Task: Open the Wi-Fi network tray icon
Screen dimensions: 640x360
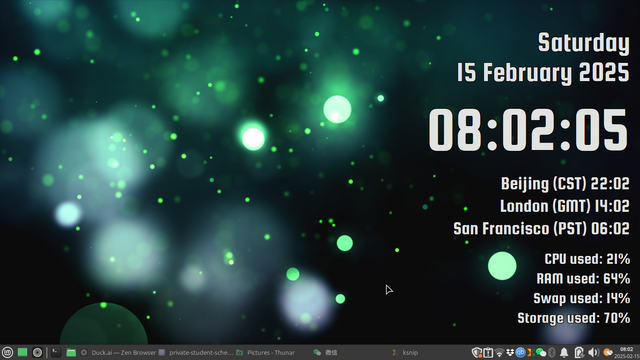Action: [499, 352]
